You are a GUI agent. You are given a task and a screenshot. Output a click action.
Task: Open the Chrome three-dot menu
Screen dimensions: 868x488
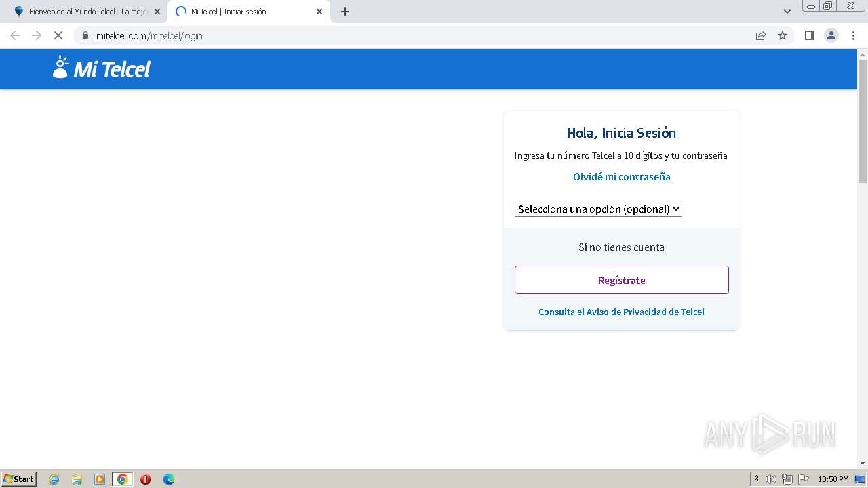pos(854,35)
